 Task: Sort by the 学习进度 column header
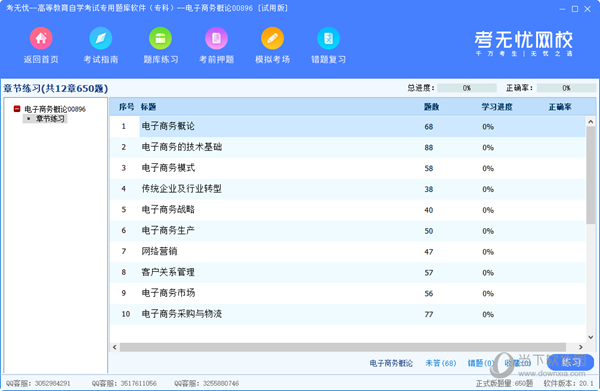(497, 107)
